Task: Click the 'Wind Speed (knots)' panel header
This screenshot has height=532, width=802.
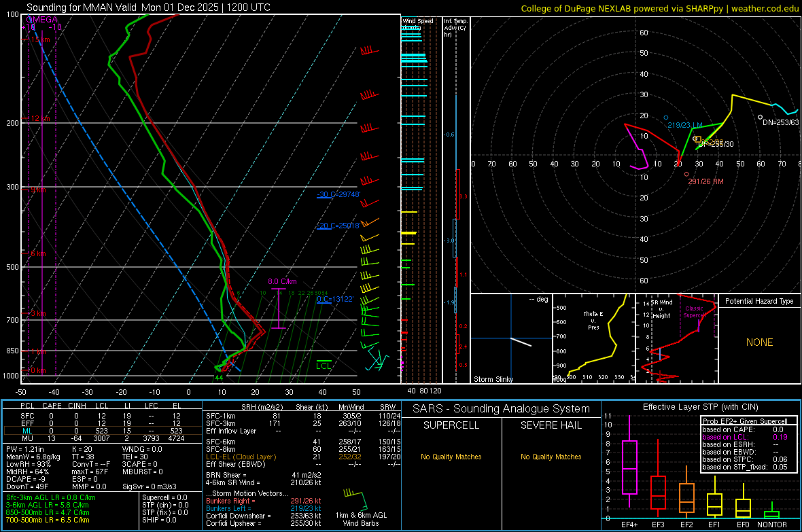Action: click(417, 24)
